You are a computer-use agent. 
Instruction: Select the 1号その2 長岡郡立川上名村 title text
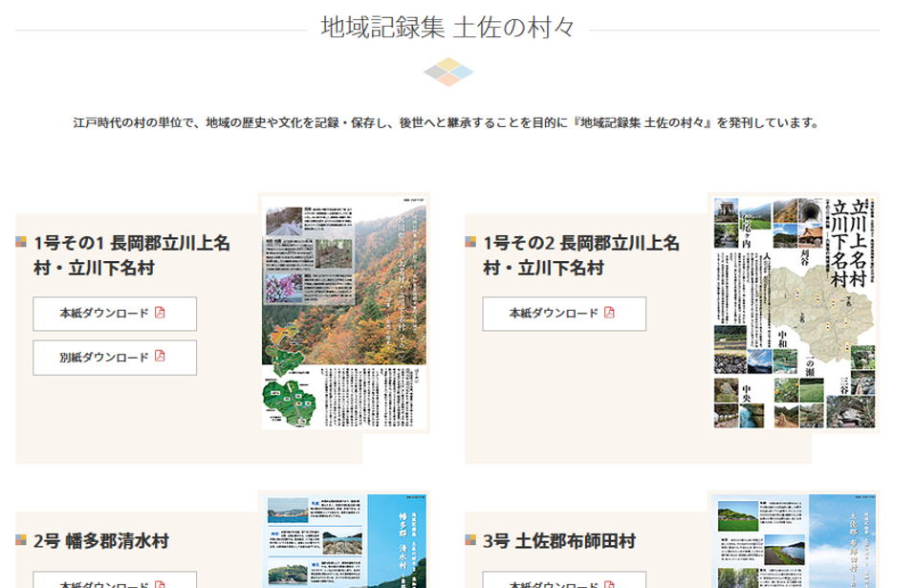(581, 255)
